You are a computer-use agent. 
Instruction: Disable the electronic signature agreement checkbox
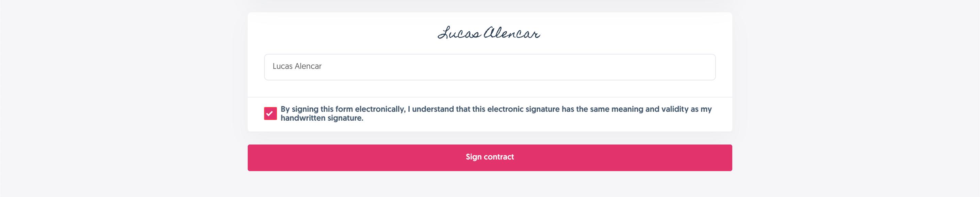coord(270,113)
